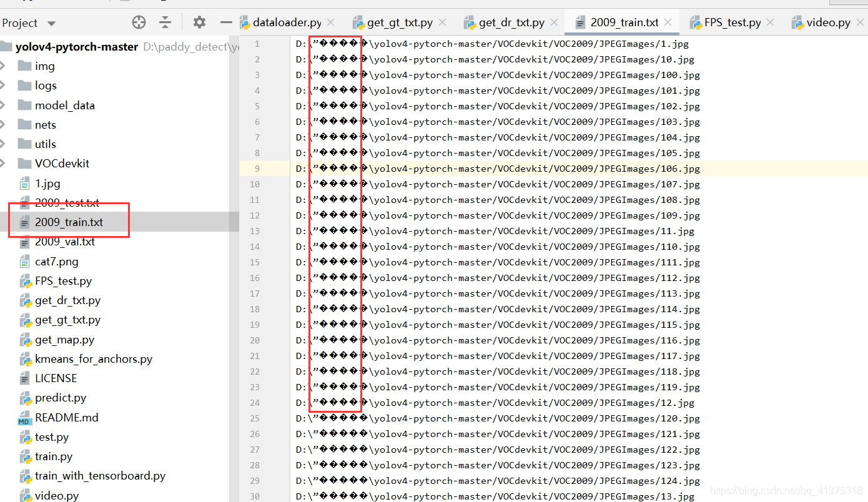Image resolution: width=868 pixels, height=502 pixels.
Task: Hide the Project panel with minus icon
Action: pos(226,23)
